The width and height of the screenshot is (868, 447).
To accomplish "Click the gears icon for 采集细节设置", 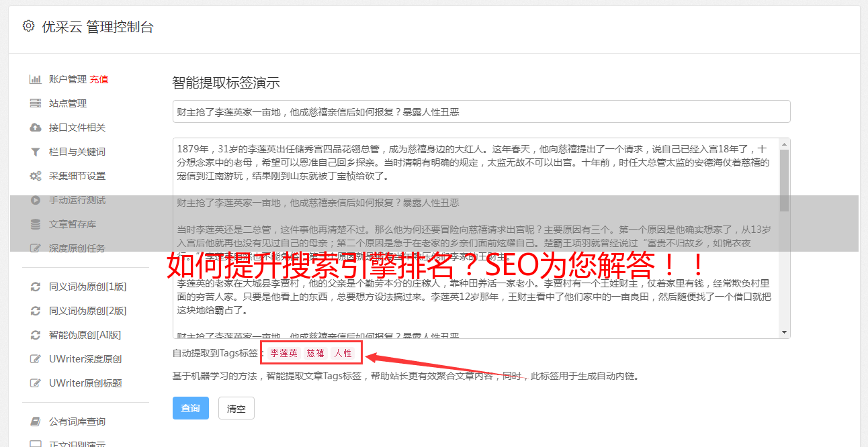I will click(36, 176).
